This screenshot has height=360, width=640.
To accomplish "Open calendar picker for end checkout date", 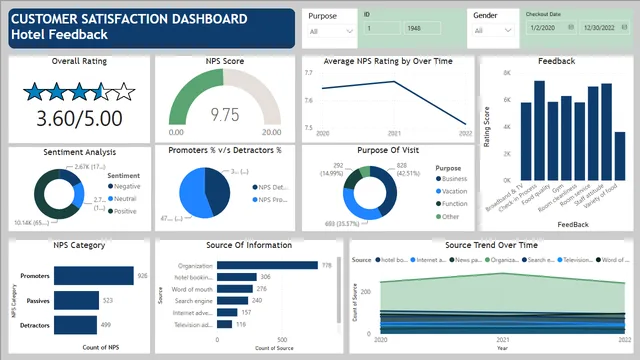I will (x=624, y=27).
